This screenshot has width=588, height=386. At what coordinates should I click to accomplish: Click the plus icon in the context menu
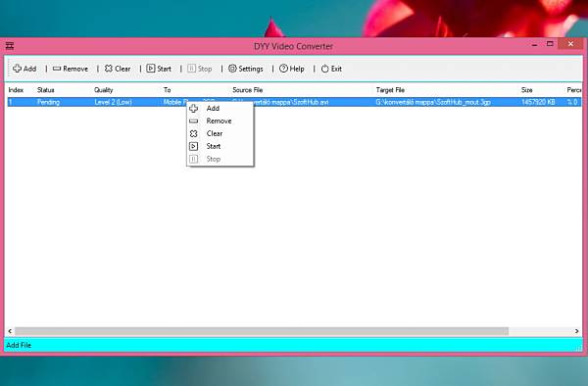click(193, 109)
